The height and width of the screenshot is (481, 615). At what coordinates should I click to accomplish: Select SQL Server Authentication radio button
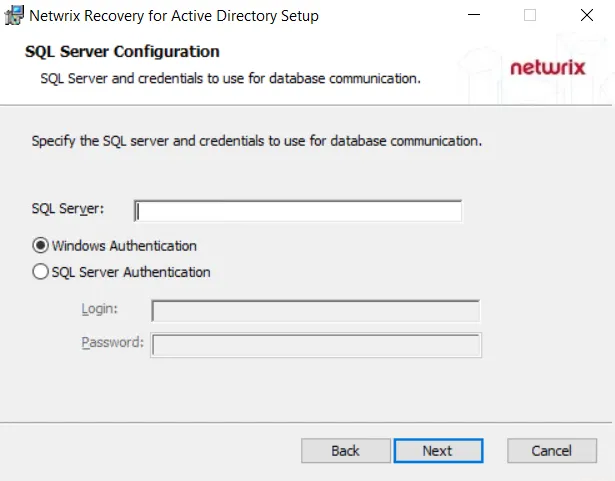[40, 271]
